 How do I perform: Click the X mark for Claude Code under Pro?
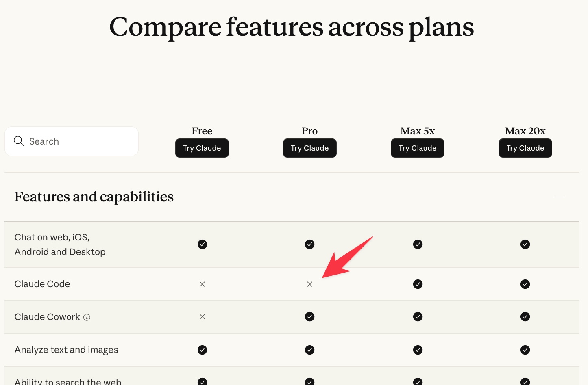click(x=309, y=284)
